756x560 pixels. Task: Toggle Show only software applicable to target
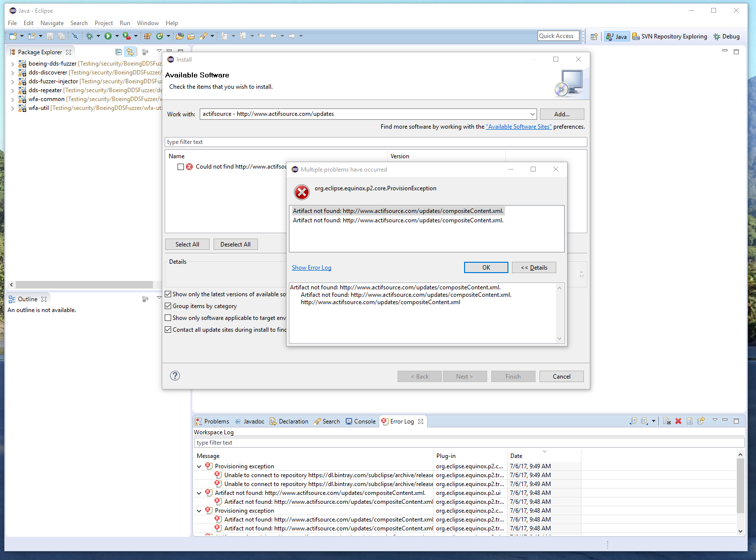click(168, 318)
